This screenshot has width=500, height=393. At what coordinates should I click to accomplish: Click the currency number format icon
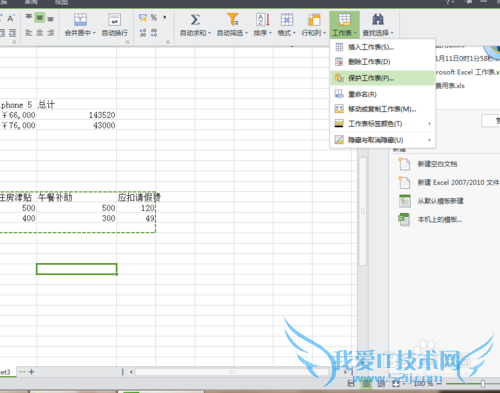point(143,17)
